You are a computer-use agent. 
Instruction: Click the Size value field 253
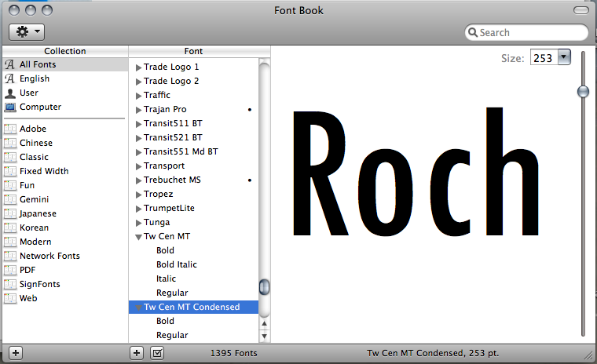tap(544, 58)
